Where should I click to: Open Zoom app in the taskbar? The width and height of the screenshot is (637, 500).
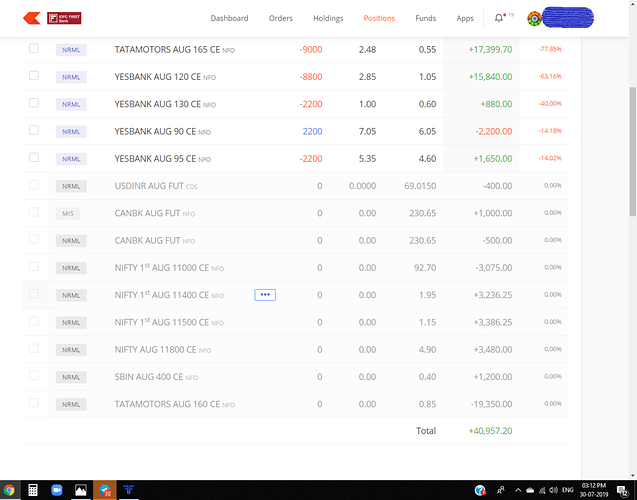point(56,490)
